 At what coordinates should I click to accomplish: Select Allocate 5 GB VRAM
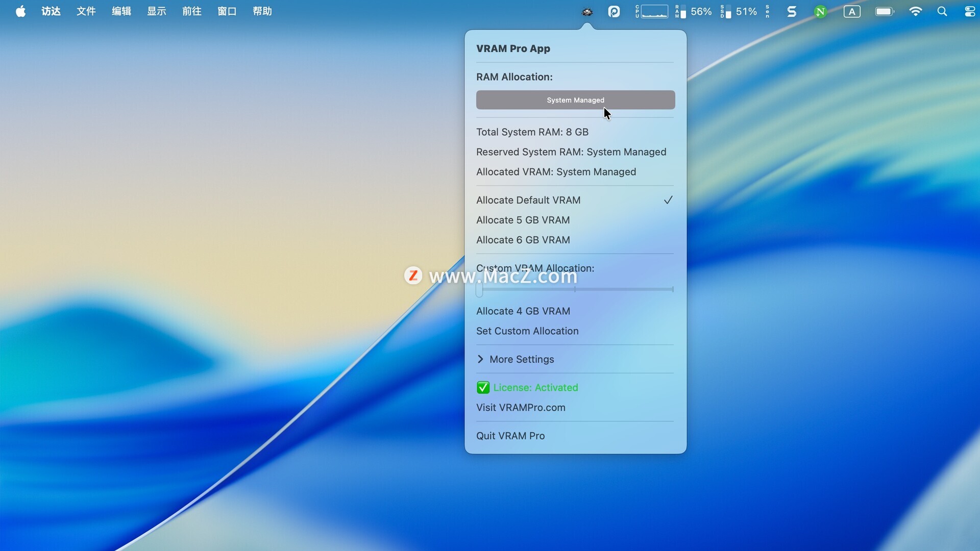575,220
